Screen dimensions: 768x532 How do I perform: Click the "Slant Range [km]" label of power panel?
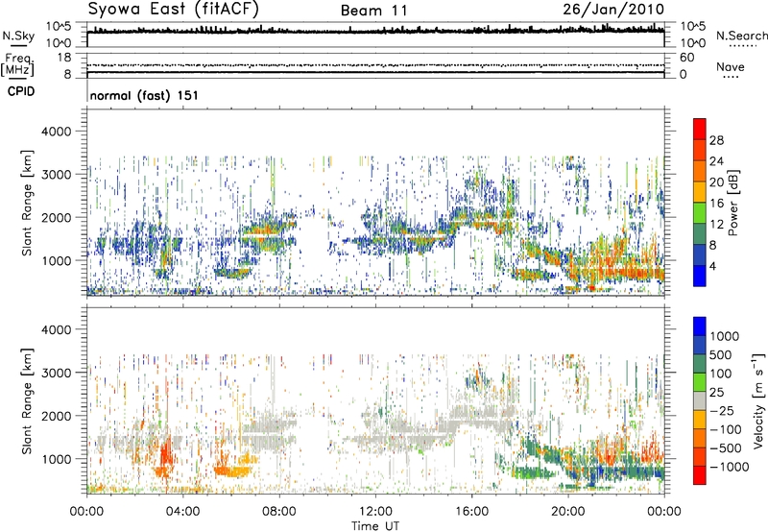point(27,203)
